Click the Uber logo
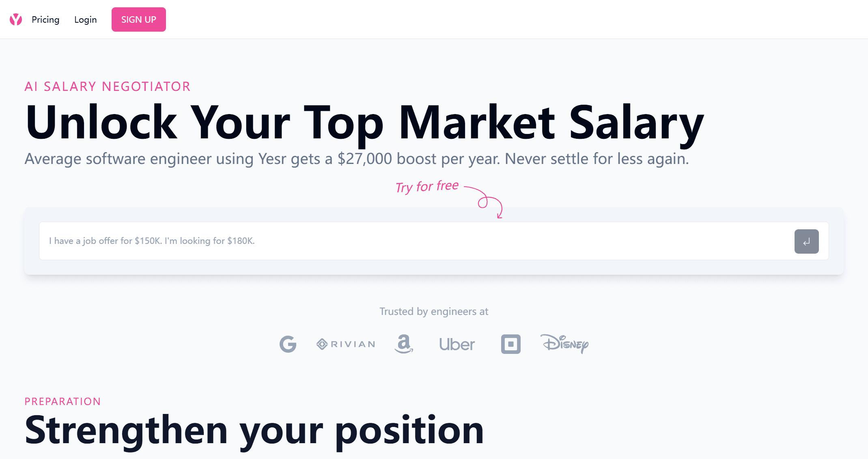 click(457, 345)
